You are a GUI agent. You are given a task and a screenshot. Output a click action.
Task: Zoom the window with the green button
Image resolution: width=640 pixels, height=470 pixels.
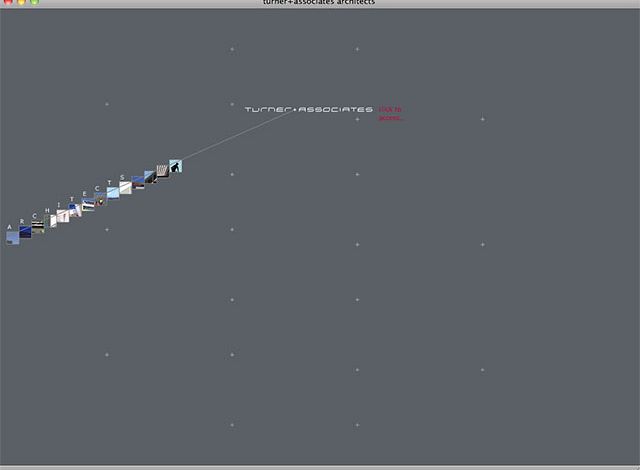pos(34,3)
